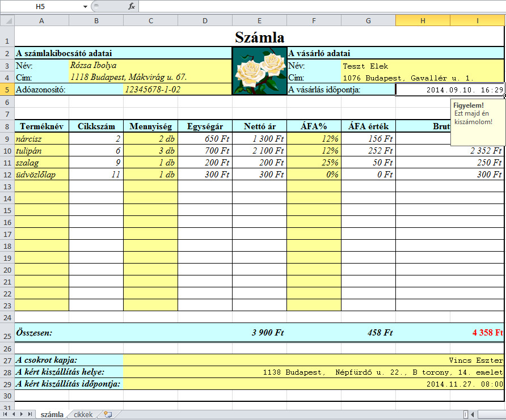Viewport: 506px width, 420px height.
Task: Click the 3 900 Ft total cell
Action: pyautogui.click(x=259, y=332)
